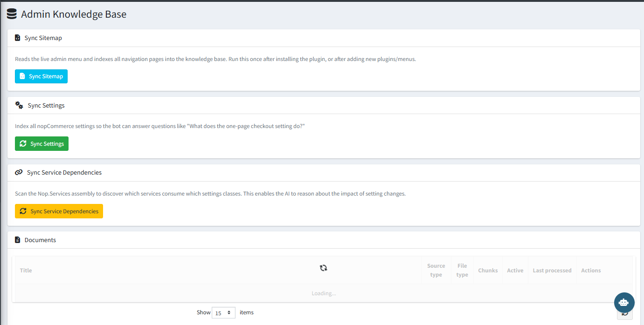Viewport: 644px width, 325px height.
Task: Click the Admin Knowledge Base page title
Action: 74,14
